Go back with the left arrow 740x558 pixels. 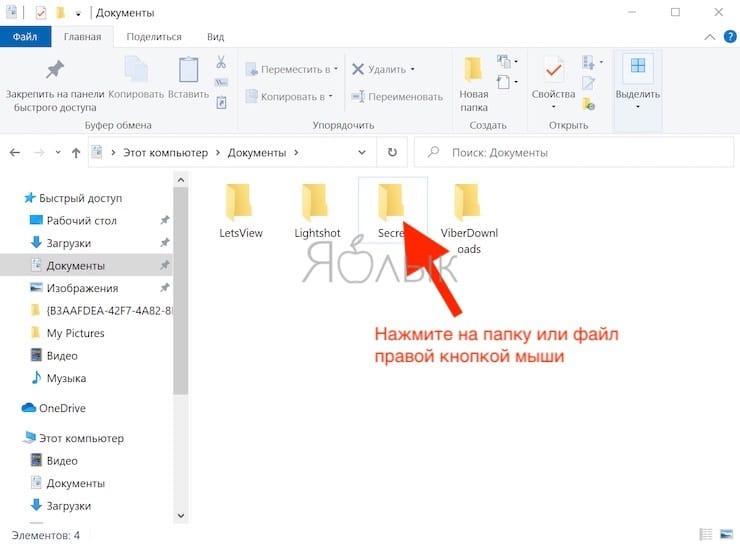(15, 152)
